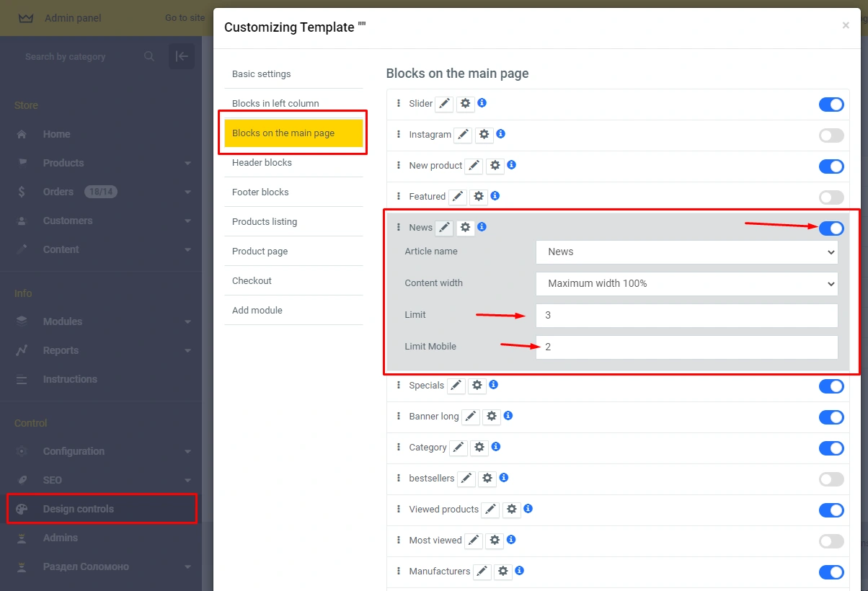The width and height of the screenshot is (868, 591).
Task: Edit the Featured block with pencil icon
Action: [458, 197]
